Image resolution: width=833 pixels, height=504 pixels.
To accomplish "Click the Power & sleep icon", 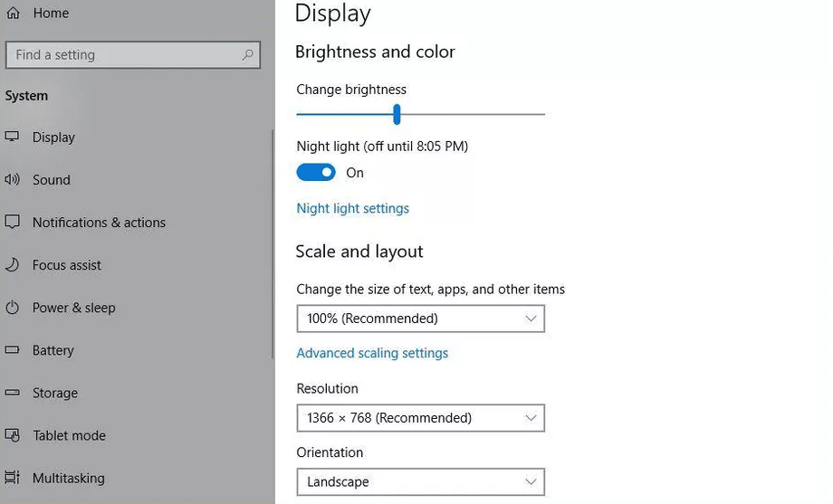I will coord(12,307).
